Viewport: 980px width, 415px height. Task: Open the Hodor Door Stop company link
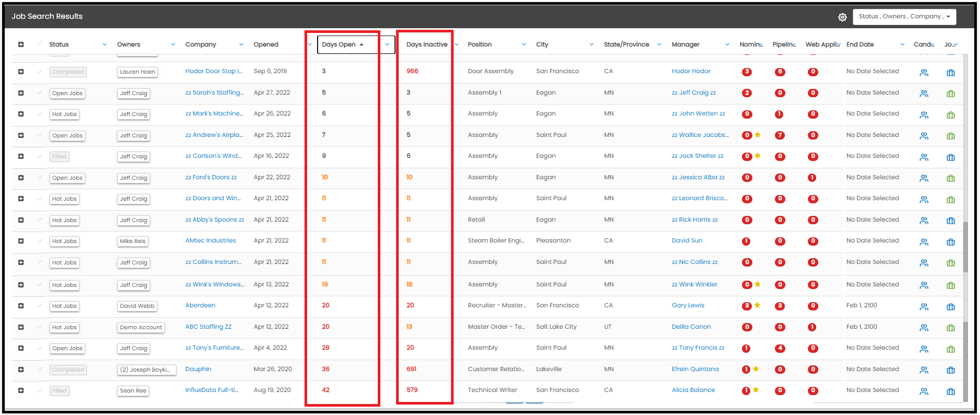click(213, 71)
